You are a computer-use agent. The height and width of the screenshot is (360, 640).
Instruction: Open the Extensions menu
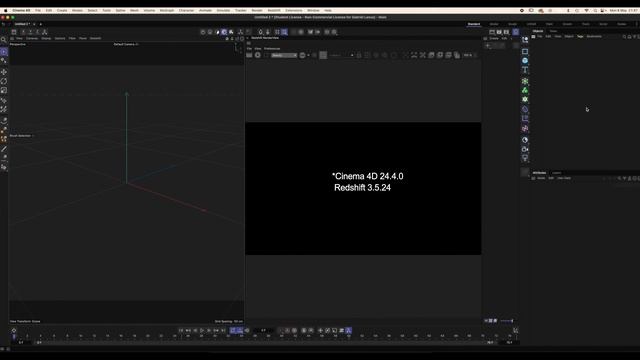(293, 10)
